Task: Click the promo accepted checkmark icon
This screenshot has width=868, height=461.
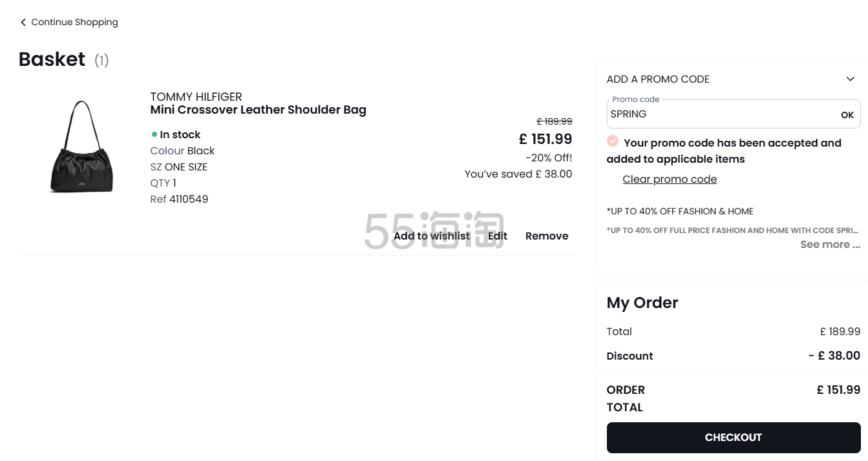Action: point(613,141)
